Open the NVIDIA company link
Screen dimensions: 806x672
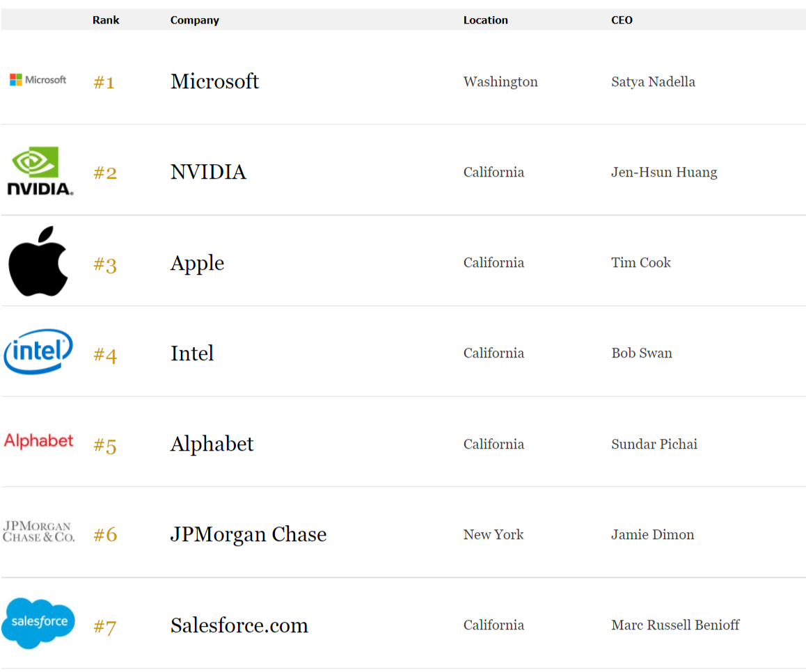coord(208,172)
